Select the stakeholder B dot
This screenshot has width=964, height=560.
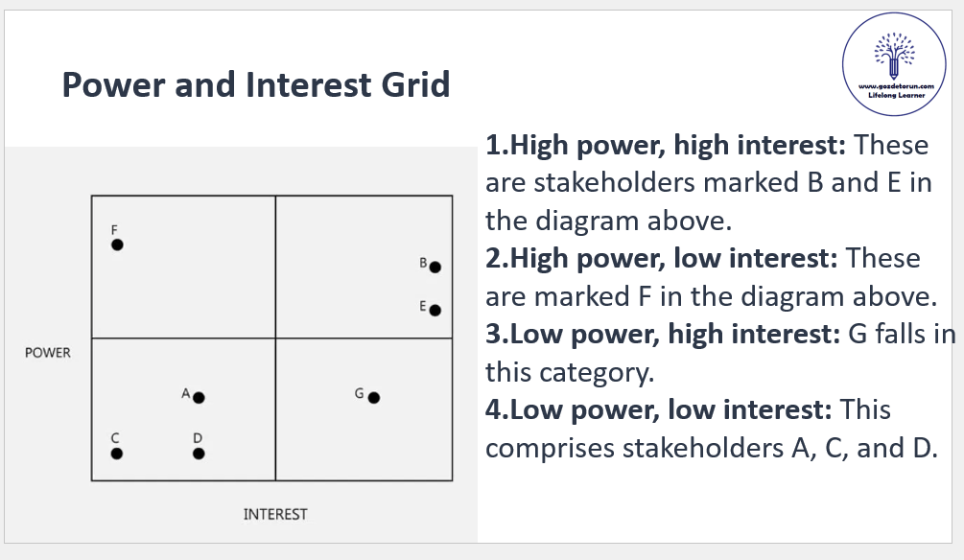435,268
